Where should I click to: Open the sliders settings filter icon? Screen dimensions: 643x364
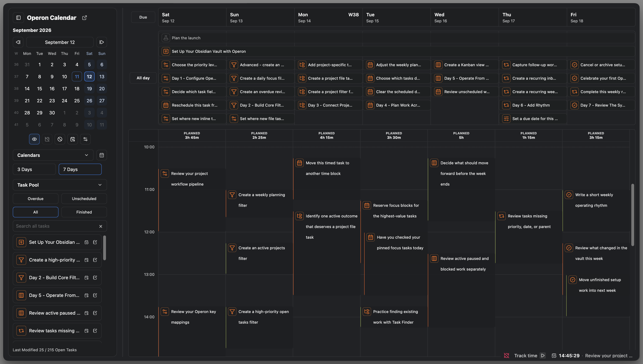pos(85,139)
